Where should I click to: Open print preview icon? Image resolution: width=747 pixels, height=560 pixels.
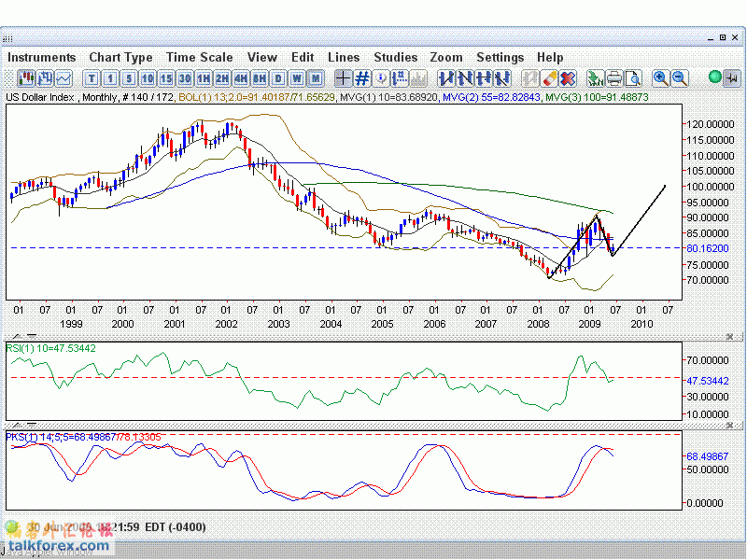click(x=633, y=78)
